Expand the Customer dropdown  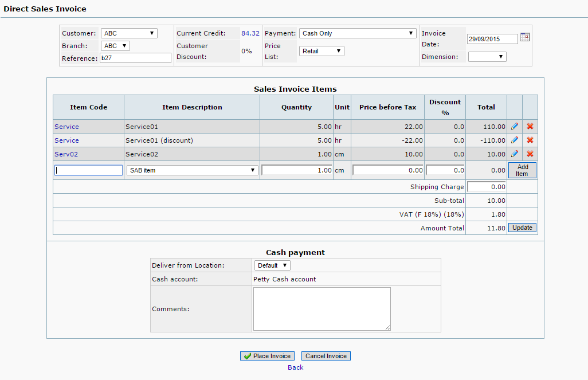(129, 33)
